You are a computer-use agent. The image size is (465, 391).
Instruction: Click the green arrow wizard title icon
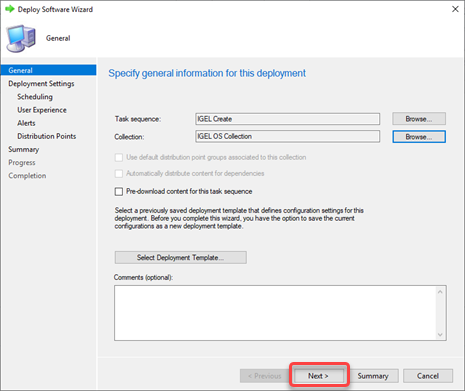tap(10, 9)
